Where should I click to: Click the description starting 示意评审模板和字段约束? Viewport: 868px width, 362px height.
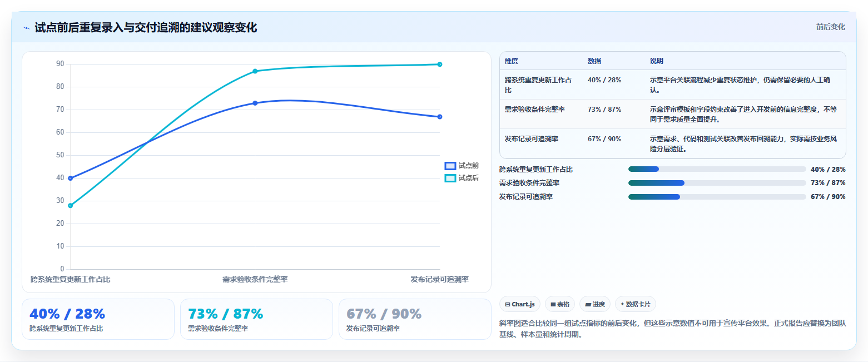[x=743, y=114]
